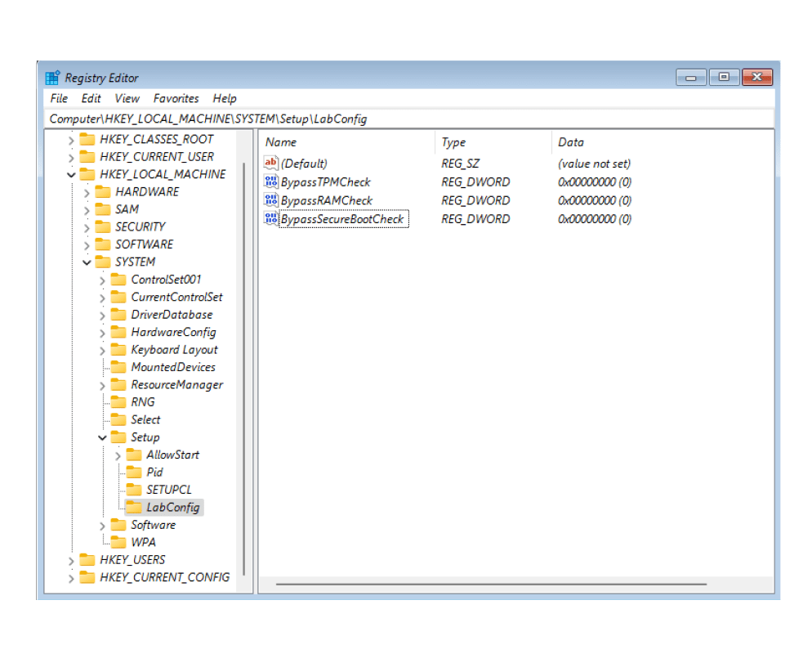Expand the ControlSet001 chevron
Image resolution: width=812 pixels, height=654 pixels.
click(x=102, y=280)
